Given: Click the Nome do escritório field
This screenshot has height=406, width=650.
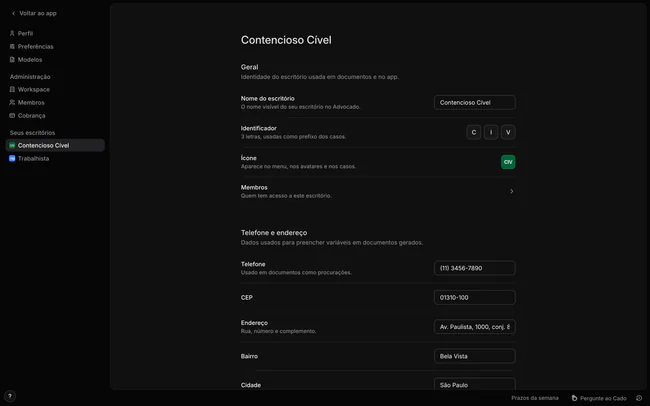Looking at the screenshot, I should point(475,102).
